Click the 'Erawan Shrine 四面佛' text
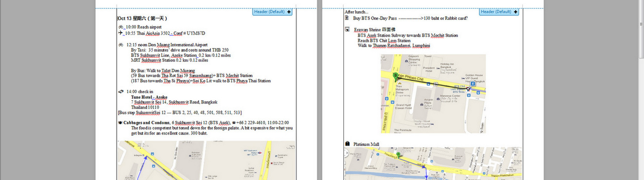This screenshot has width=644, height=180. (375, 30)
